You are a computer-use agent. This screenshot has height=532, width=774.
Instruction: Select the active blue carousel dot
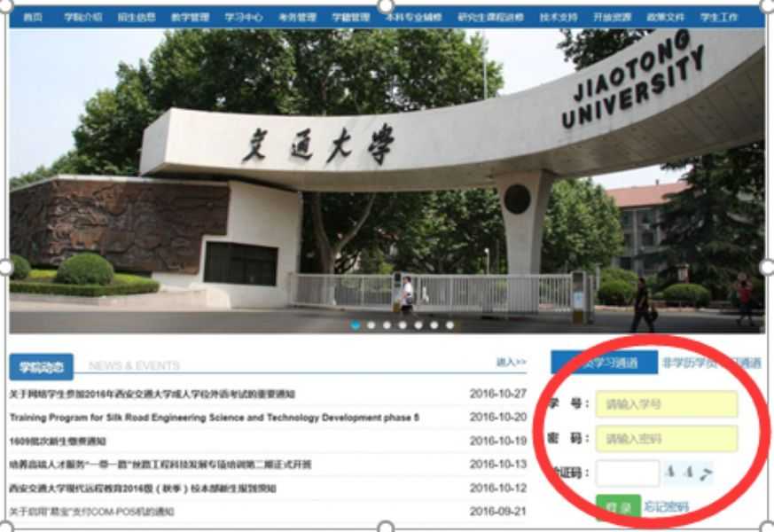pyautogui.click(x=356, y=325)
